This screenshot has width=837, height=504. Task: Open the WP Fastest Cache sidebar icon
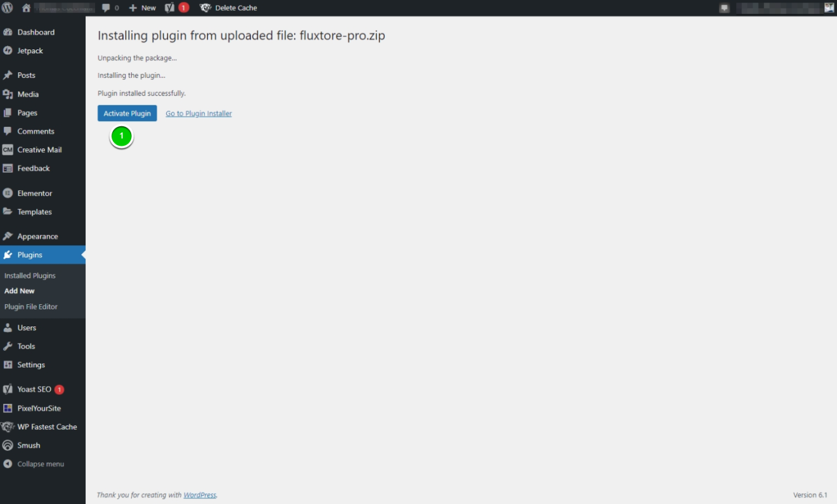(x=8, y=426)
